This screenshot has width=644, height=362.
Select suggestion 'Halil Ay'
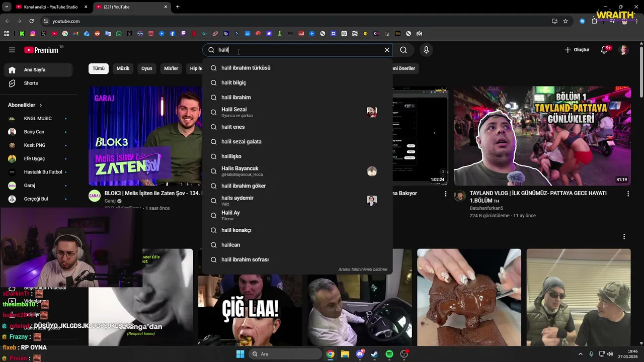(297, 215)
